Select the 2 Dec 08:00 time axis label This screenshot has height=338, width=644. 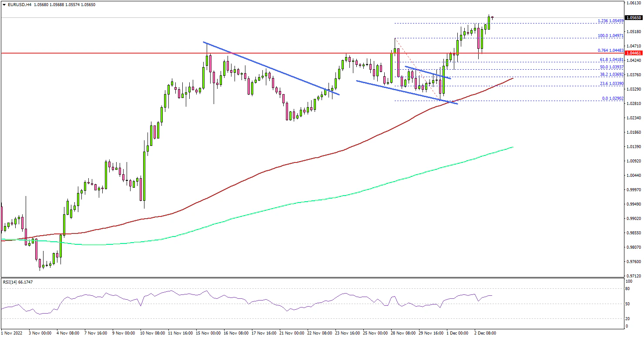pos(484,333)
